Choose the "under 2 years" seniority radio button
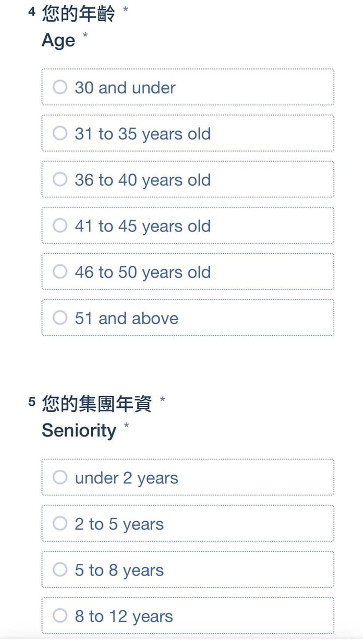The width and height of the screenshot is (363, 644). (x=60, y=477)
